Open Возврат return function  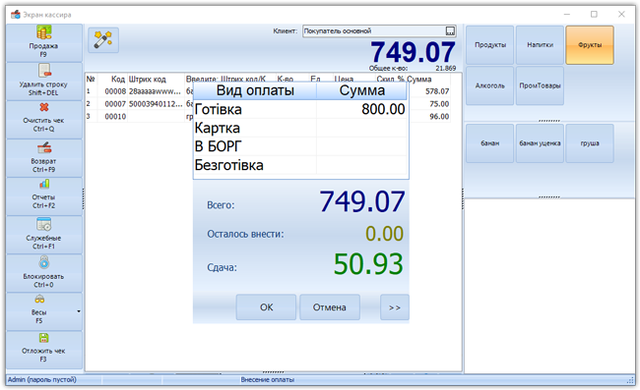click(44, 158)
